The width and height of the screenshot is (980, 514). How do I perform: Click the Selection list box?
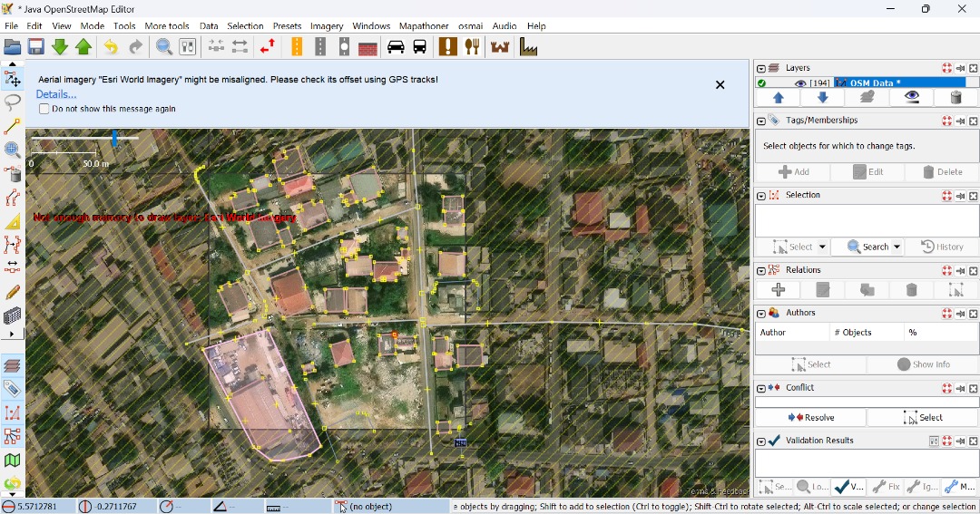867,220
